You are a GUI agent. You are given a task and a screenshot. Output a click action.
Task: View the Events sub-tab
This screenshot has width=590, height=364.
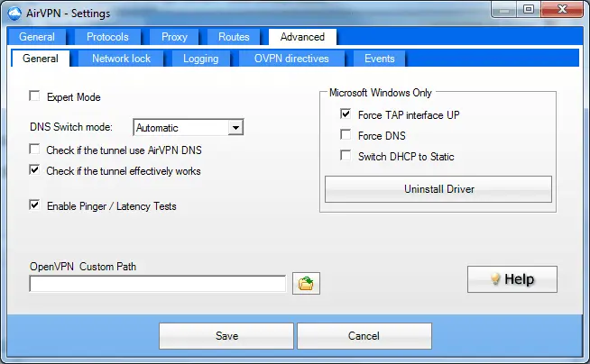(380, 59)
